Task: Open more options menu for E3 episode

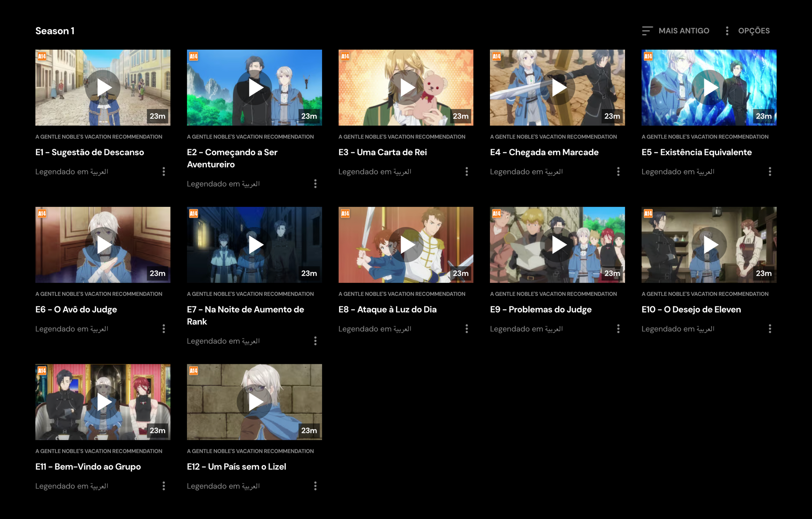Action: [x=467, y=172]
